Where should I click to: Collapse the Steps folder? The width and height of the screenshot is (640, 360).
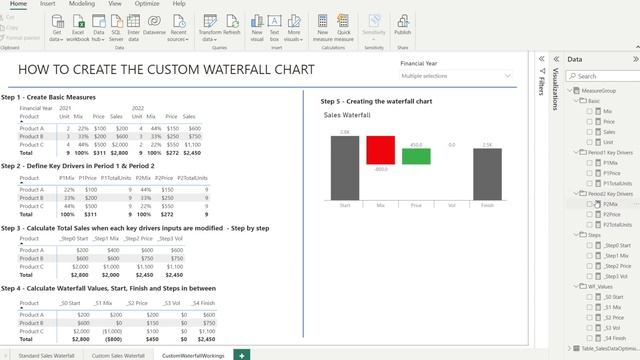(576, 235)
